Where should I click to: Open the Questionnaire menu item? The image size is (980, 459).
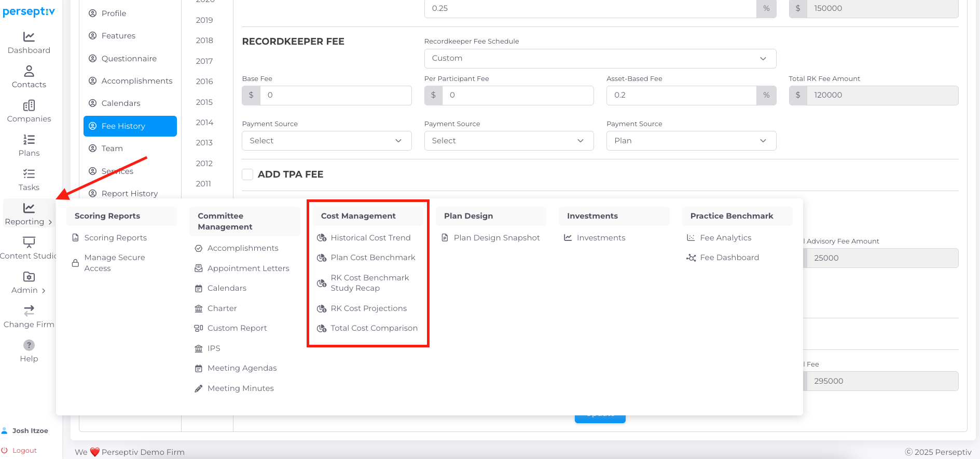(130, 59)
